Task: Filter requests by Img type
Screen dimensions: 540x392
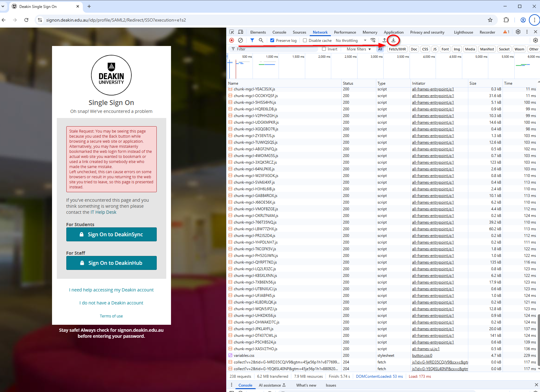Action: tap(457, 49)
